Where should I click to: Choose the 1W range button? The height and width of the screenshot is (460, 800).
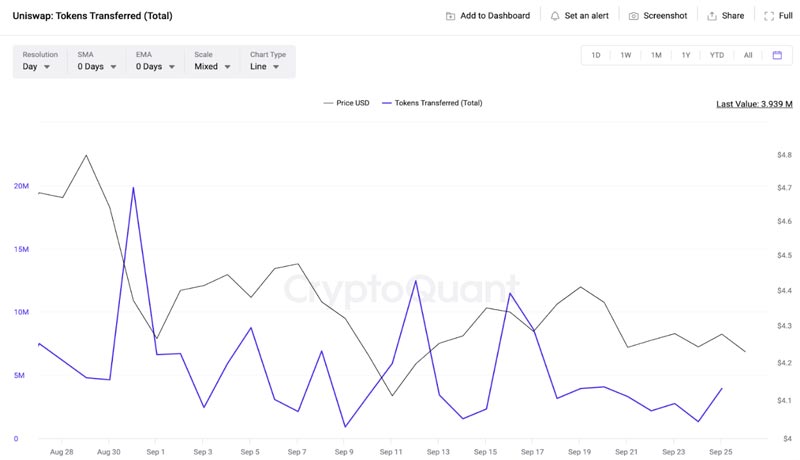(x=626, y=55)
